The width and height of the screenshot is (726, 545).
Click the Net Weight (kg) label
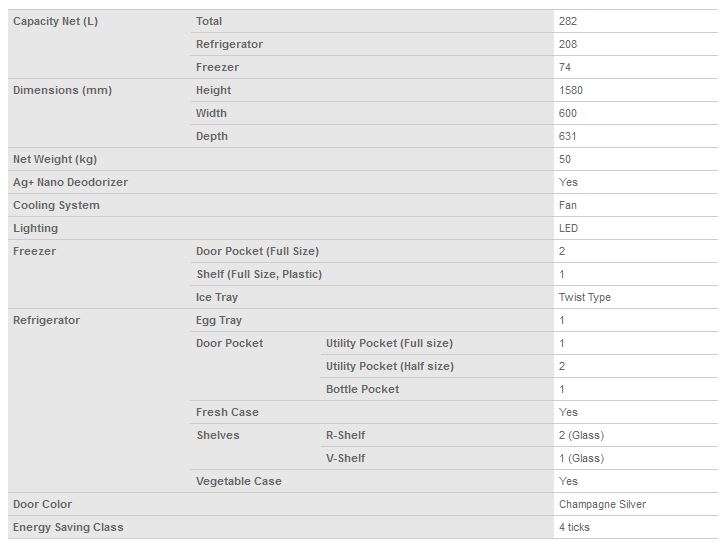click(x=55, y=159)
